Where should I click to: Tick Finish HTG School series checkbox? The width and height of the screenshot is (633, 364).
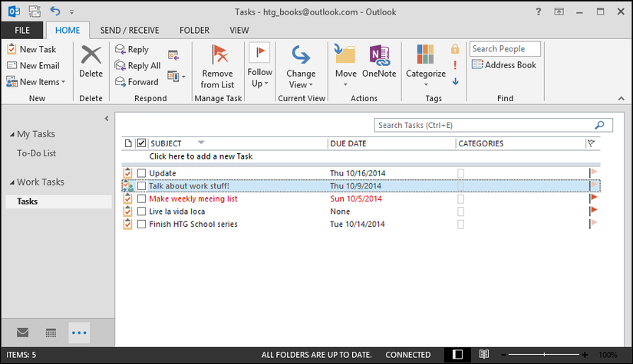pos(141,224)
